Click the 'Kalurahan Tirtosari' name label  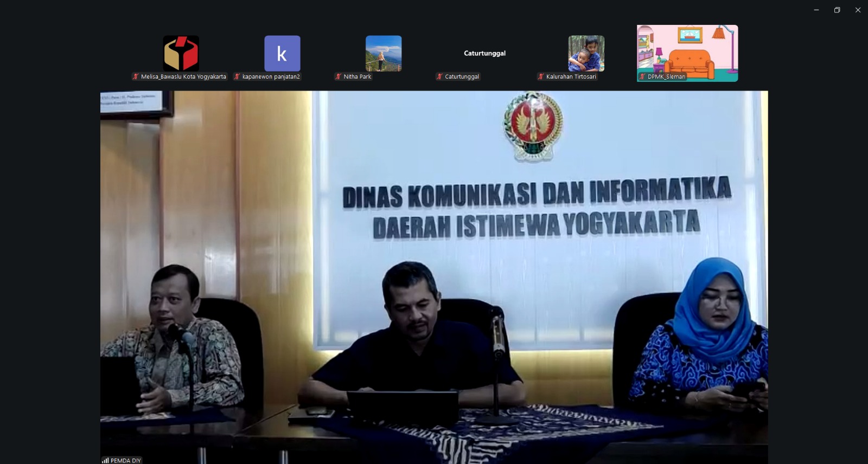[x=571, y=76]
